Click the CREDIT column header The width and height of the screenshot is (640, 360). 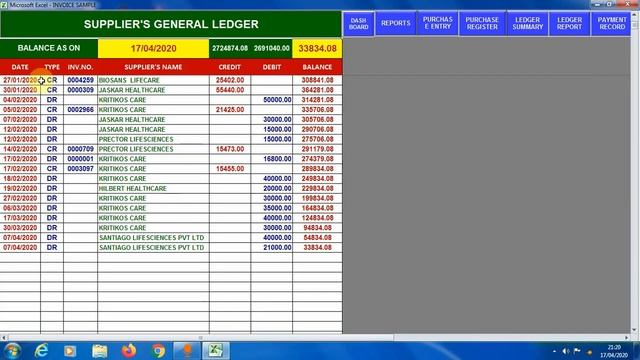[229, 67]
